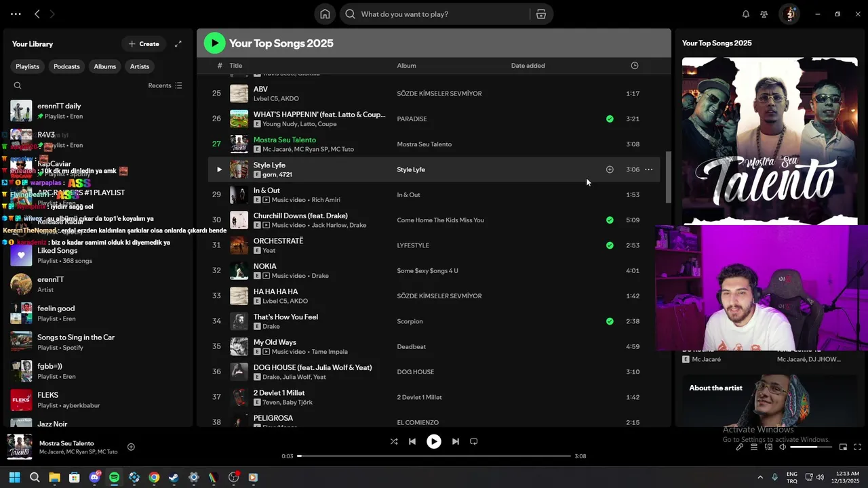Viewport: 868px width, 488px height.
Task: Filter library by Albums
Action: pos(105,66)
